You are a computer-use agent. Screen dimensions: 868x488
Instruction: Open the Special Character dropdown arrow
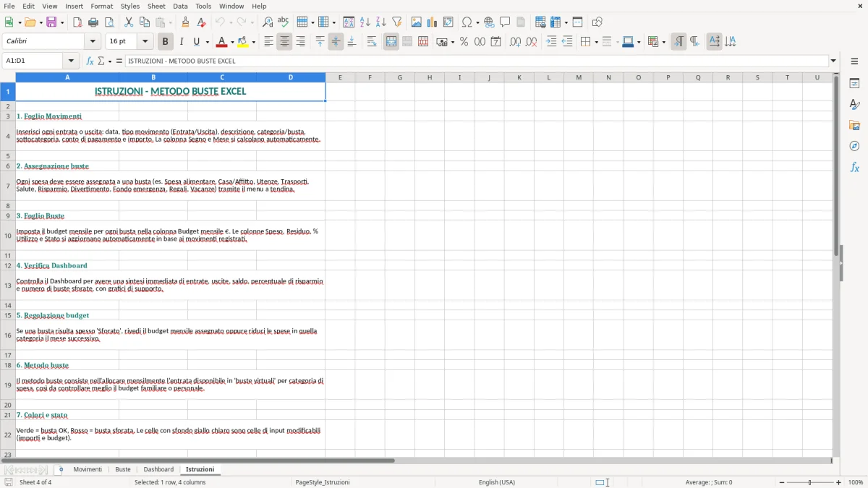pos(477,22)
